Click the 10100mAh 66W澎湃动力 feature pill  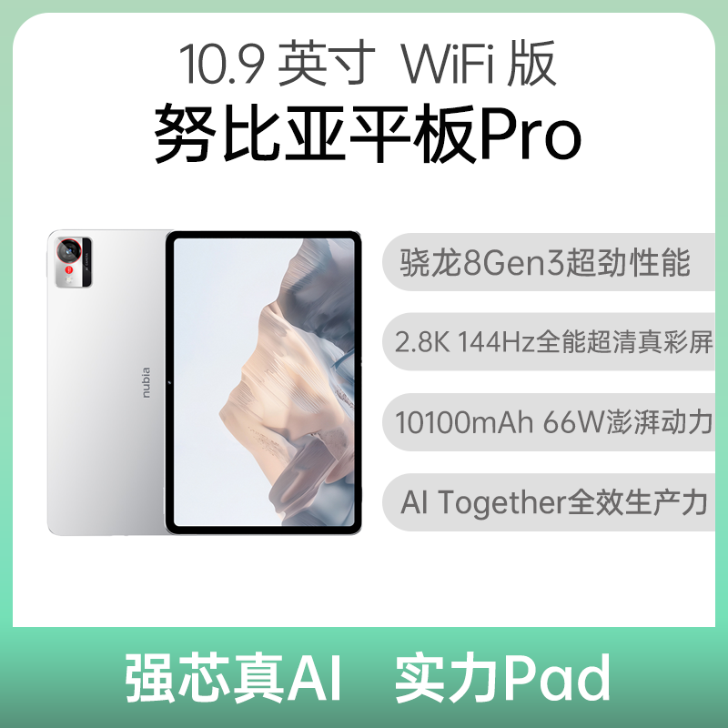tap(549, 422)
